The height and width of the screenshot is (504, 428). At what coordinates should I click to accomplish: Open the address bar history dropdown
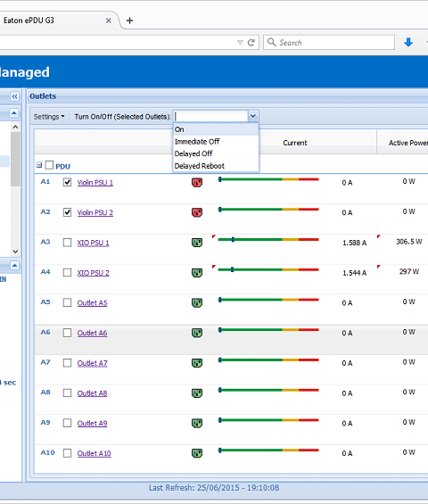[240, 43]
